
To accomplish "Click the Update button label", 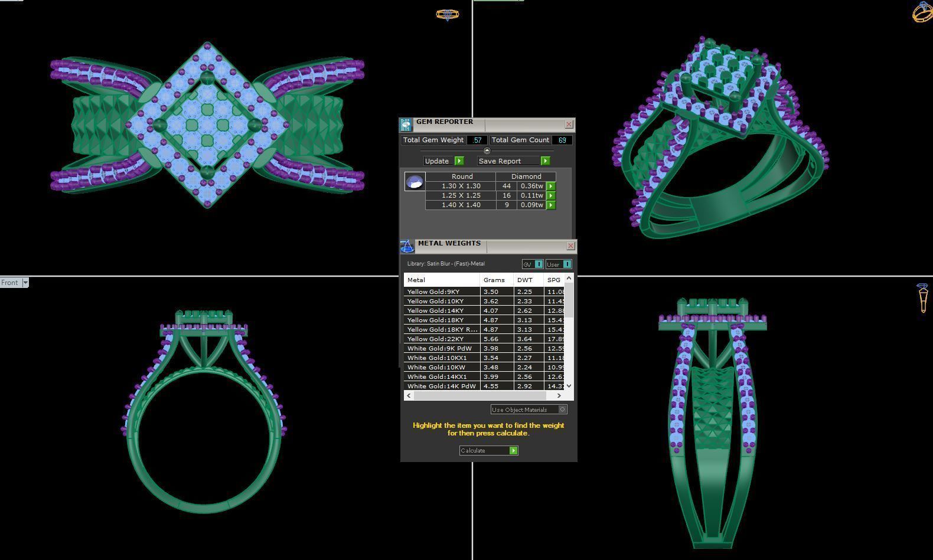I will tap(437, 161).
